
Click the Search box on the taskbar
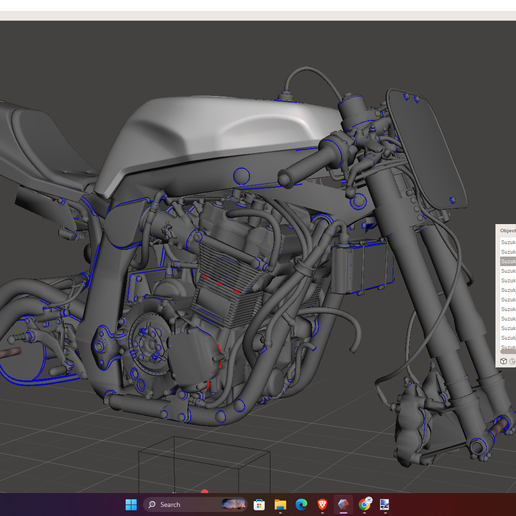tap(195, 505)
